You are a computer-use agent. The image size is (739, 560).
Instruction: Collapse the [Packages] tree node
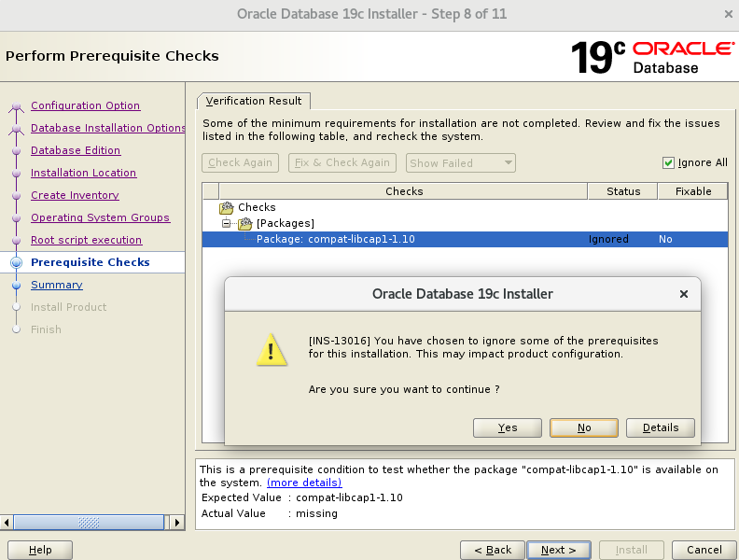tap(226, 223)
